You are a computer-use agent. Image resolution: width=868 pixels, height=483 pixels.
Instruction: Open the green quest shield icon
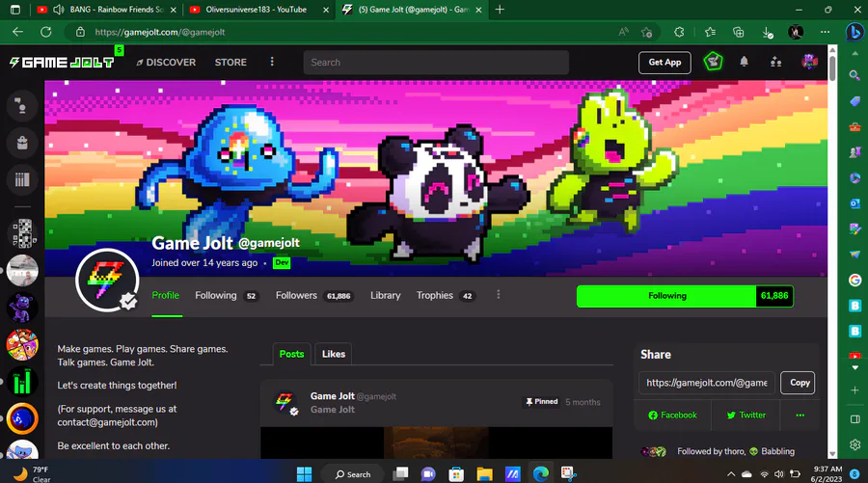713,62
